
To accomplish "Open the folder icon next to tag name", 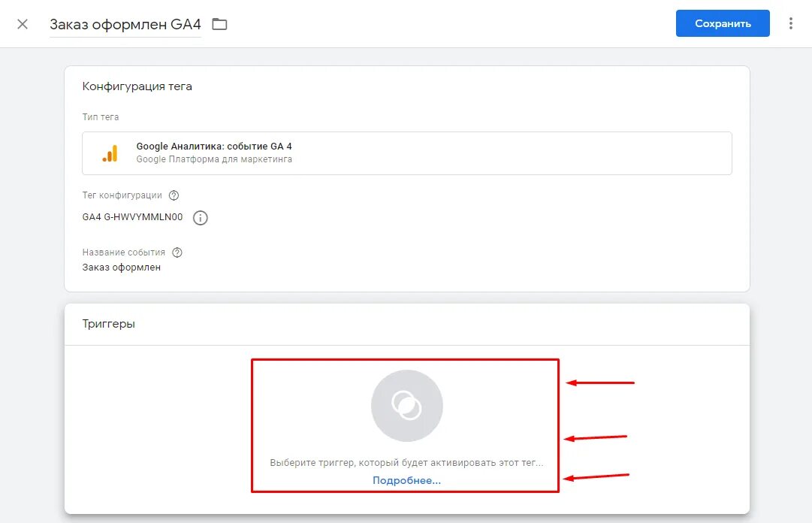I will [219, 24].
